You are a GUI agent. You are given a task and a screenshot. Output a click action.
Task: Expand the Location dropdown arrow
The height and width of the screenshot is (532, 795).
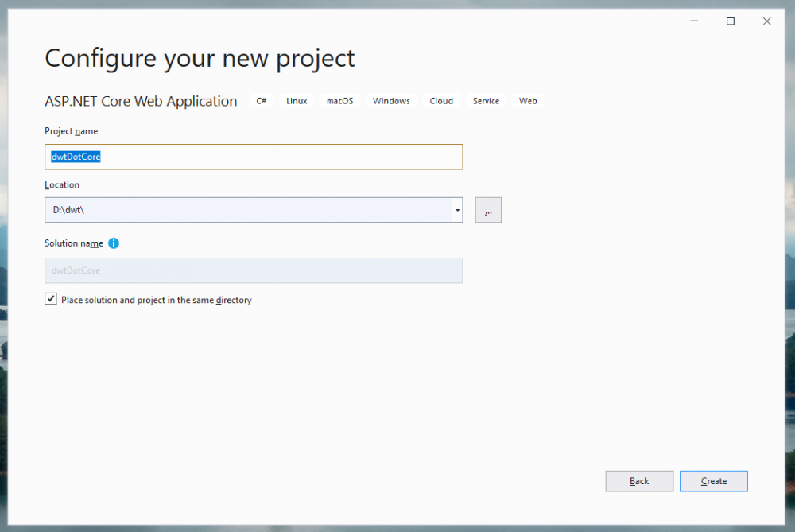[458, 211]
